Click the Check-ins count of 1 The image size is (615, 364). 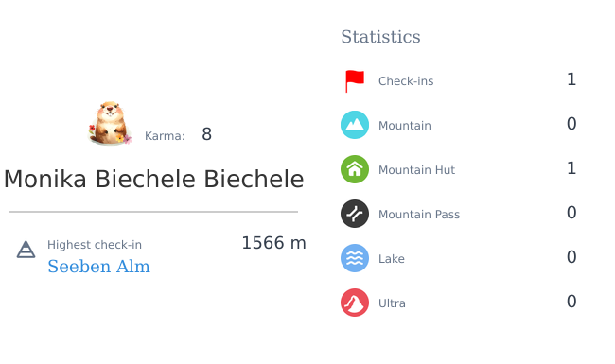pyautogui.click(x=571, y=79)
